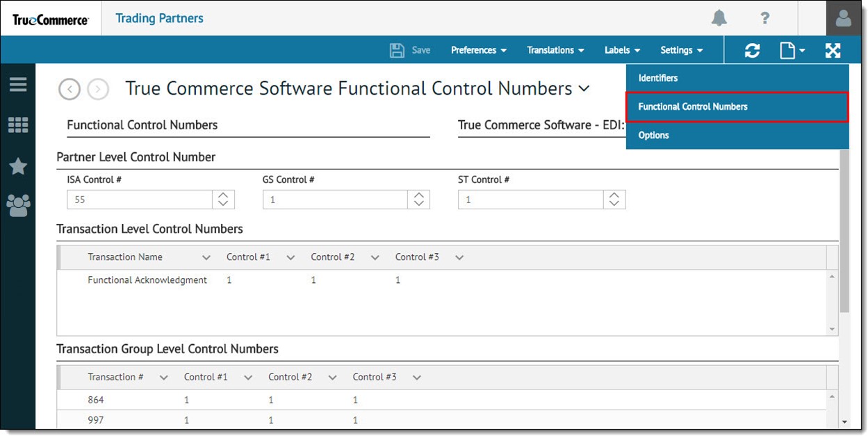Open the Preferences dropdown
Image resolution: width=868 pixels, height=436 pixels.
478,49
